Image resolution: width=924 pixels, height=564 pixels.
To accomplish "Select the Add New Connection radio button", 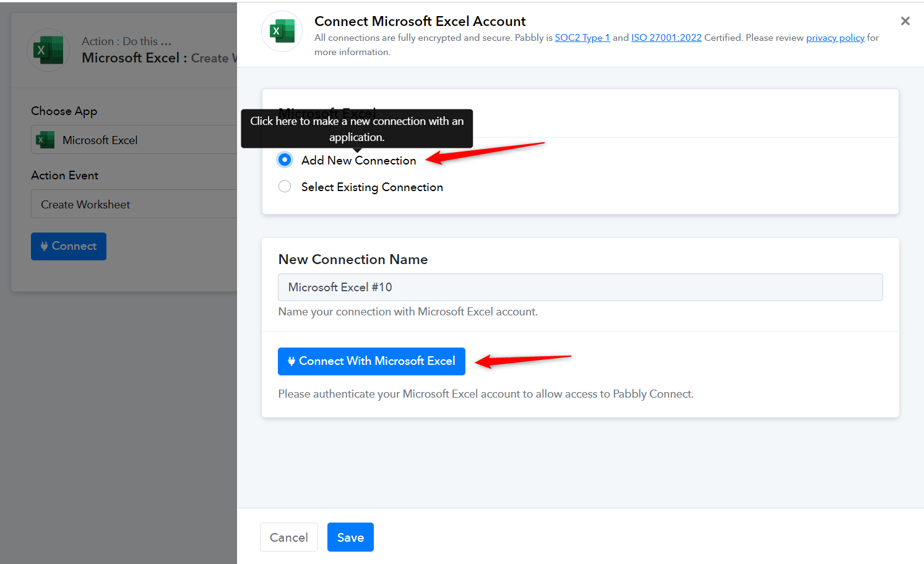I will tap(285, 160).
